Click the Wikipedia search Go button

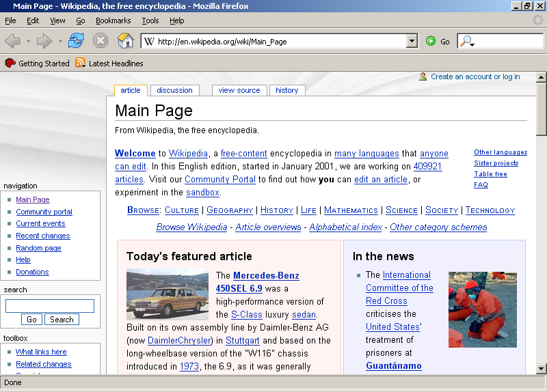(31, 320)
